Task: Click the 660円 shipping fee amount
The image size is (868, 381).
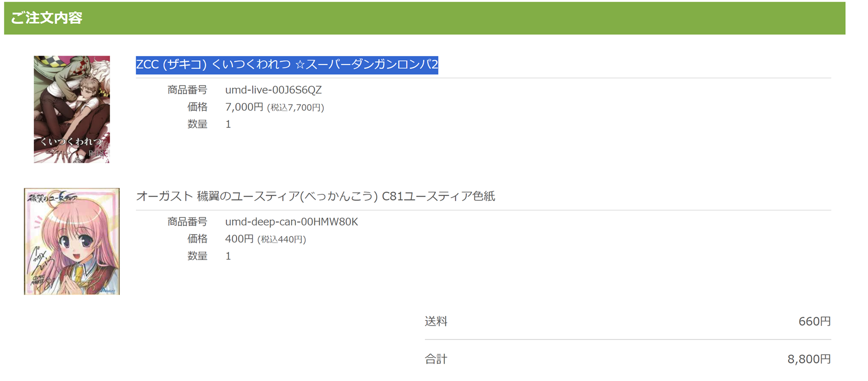Action: click(x=814, y=321)
